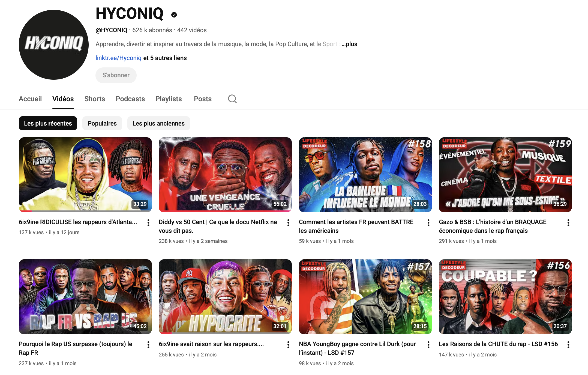Play the Une Vengeance Cruelle thumbnail video
The image size is (588, 375).
(225, 175)
